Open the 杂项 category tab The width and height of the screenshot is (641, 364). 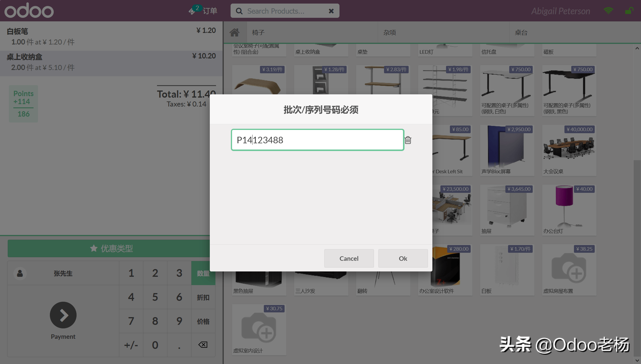pos(390,32)
